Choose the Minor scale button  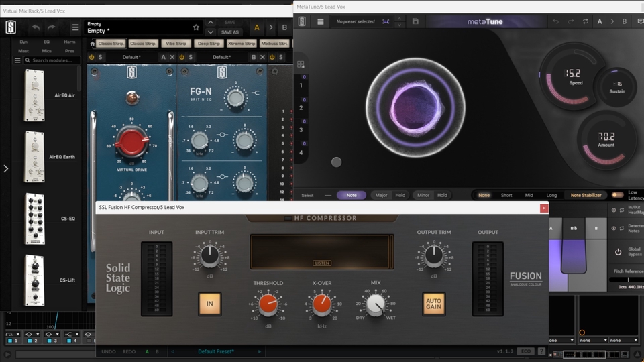click(x=423, y=195)
